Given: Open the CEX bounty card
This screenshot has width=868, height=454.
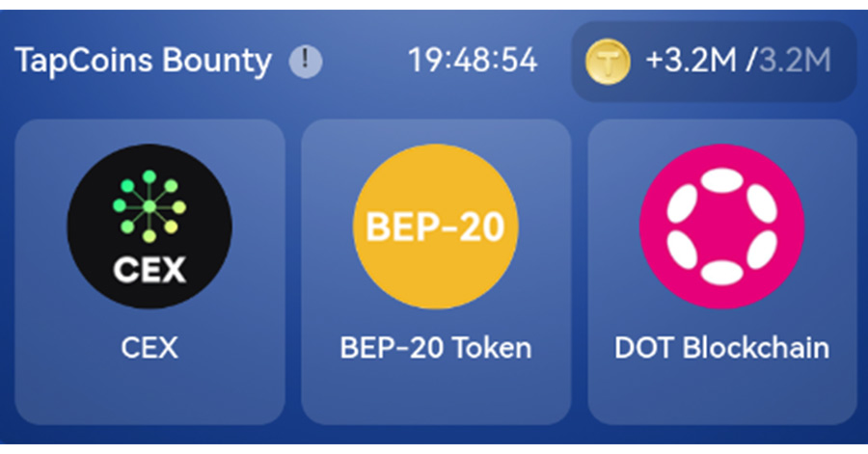Looking at the screenshot, I should [150, 272].
